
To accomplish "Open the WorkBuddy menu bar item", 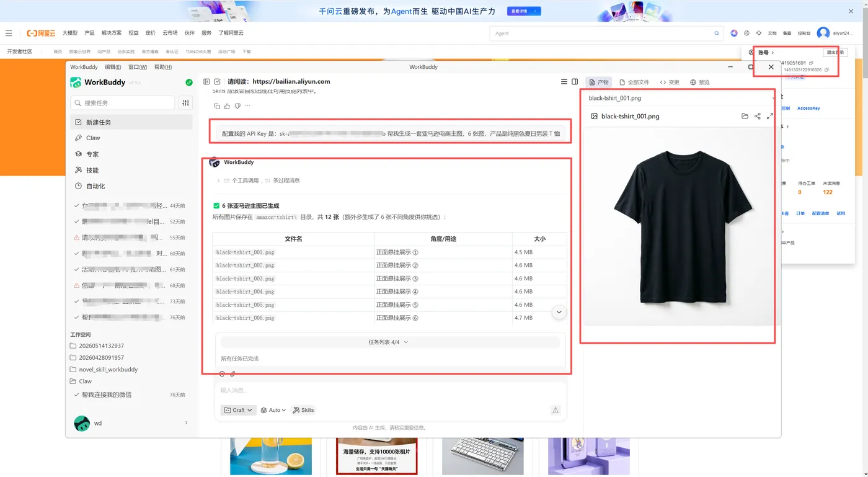I will [x=84, y=67].
